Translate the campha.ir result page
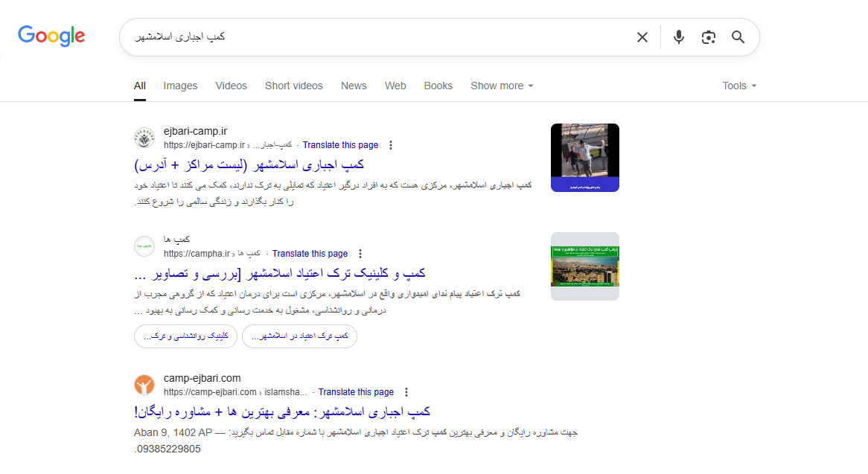This screenshot has height=474, width=868. click(x=310, y=253)
